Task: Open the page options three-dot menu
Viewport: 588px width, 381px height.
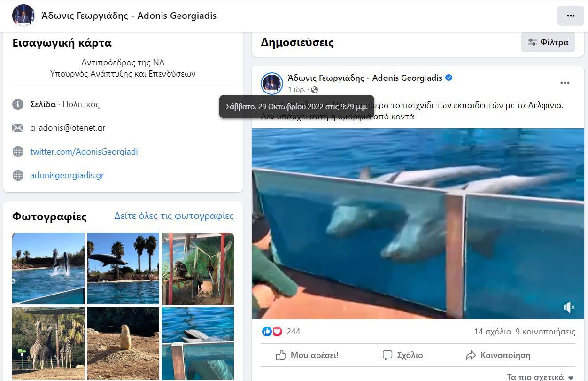Action: [571, 16]
